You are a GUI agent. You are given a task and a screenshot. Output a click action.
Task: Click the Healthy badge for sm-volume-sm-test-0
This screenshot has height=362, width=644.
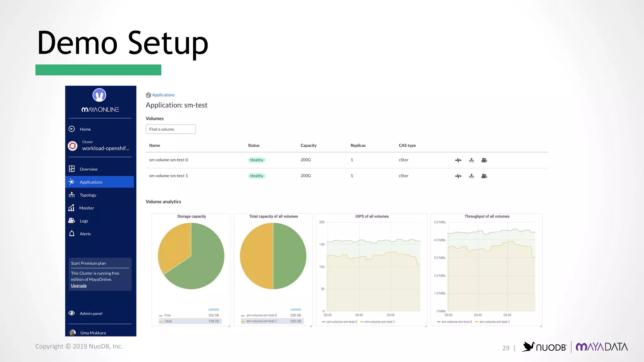click(257, 160)
